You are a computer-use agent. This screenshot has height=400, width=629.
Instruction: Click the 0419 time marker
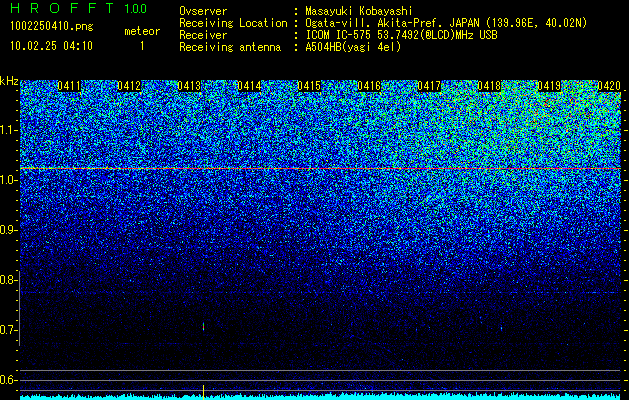click(x=549, y=86)
